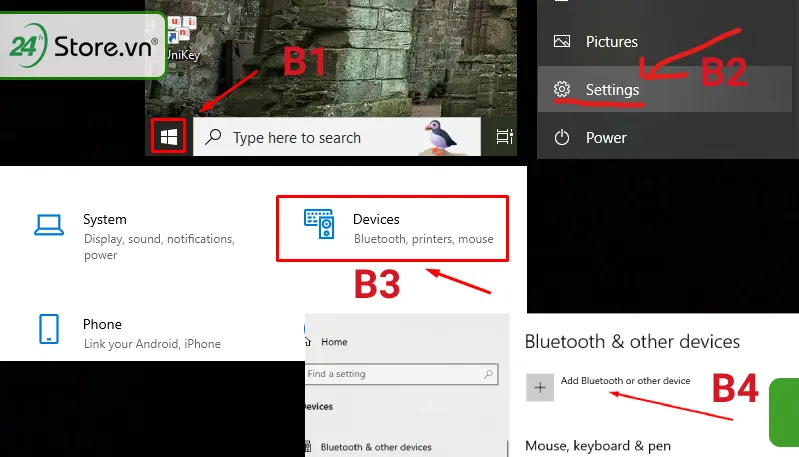Click the Power icon
Viewport: 799px width, 457px height.
pos(562,138)
